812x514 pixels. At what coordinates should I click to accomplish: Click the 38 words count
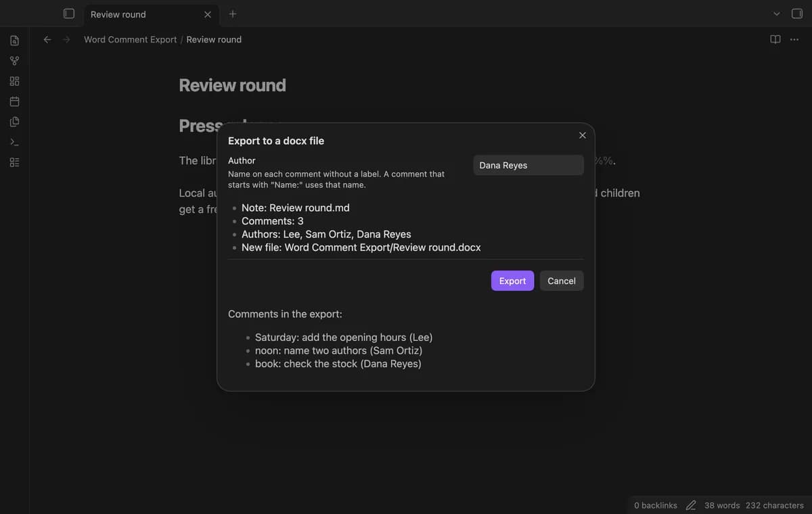tap(722, 505)
